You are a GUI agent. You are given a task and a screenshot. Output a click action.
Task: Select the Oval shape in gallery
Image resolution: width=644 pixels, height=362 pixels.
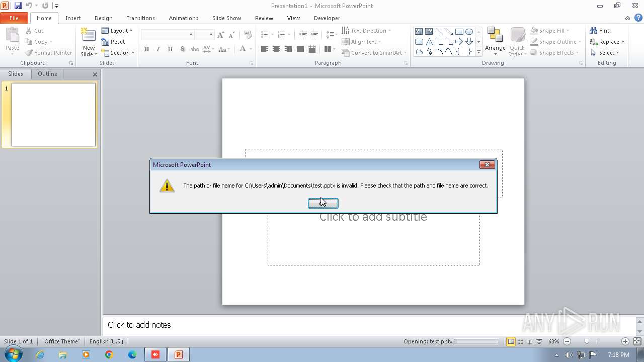[469, 32]
